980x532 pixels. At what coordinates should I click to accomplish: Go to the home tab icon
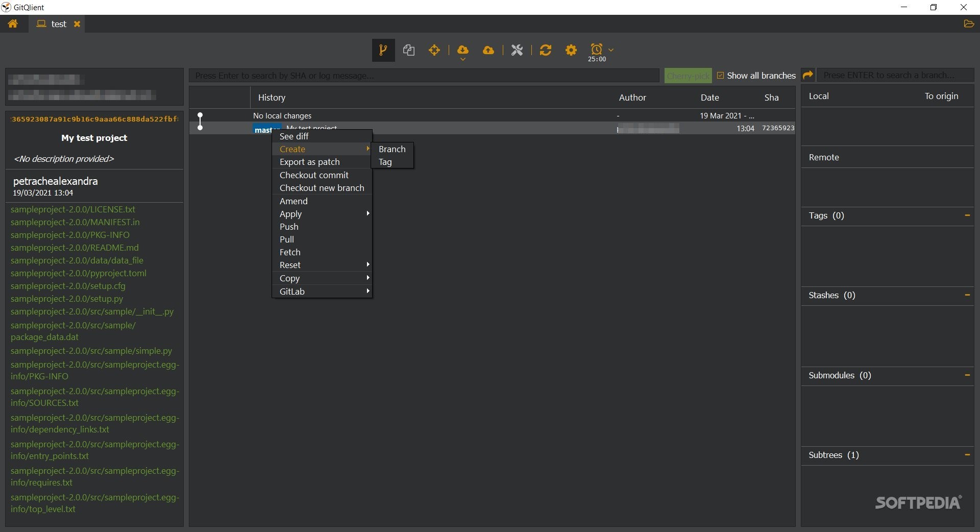click(x=13, y=23)
